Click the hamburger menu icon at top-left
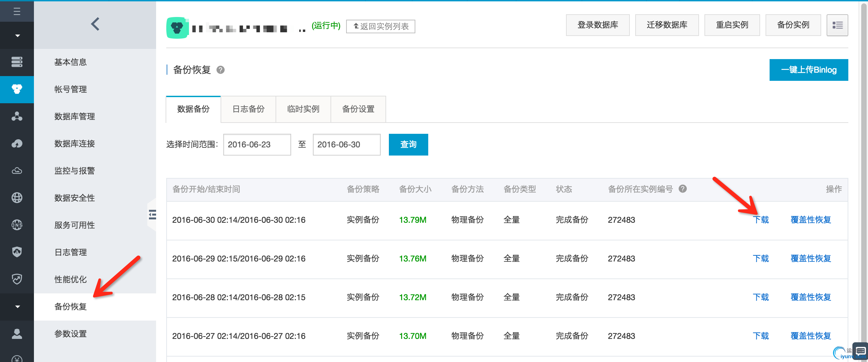Image resolution: width=868 pixels, height=362 pixels. pyautogui.click(x=17, y=11)
